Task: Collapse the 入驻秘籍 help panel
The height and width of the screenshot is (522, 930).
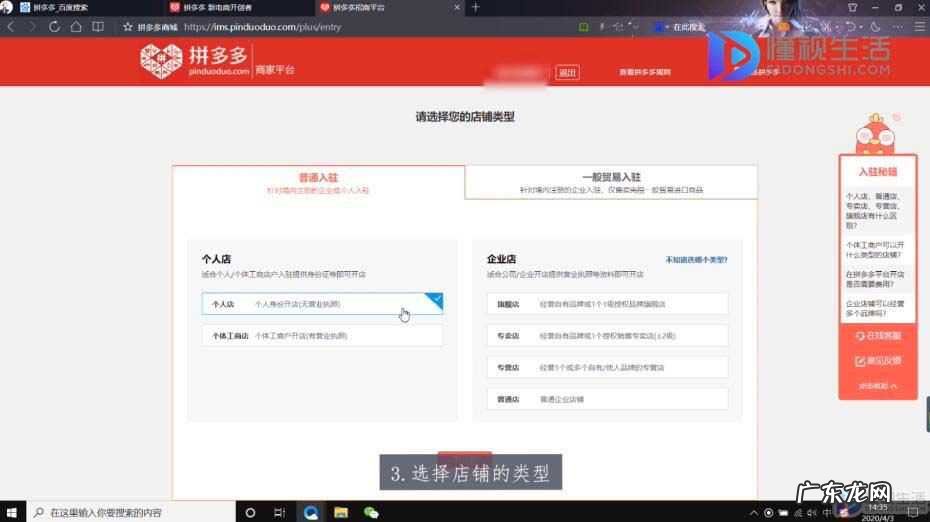Action: 878,386
